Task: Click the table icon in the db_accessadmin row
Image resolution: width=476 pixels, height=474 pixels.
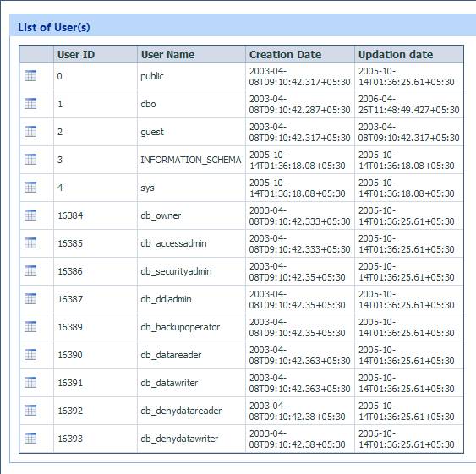Action: [x=30, y=243]
